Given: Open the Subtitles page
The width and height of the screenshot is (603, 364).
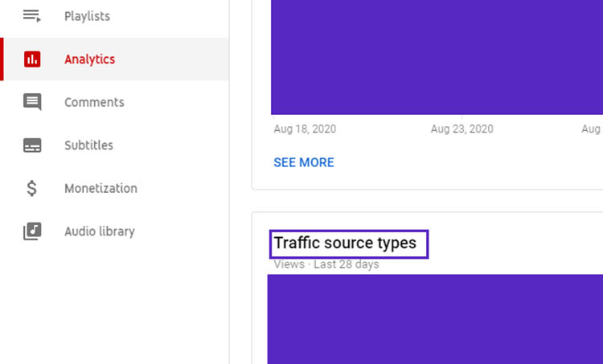Looking at the screenshot, I should (88, 145).
